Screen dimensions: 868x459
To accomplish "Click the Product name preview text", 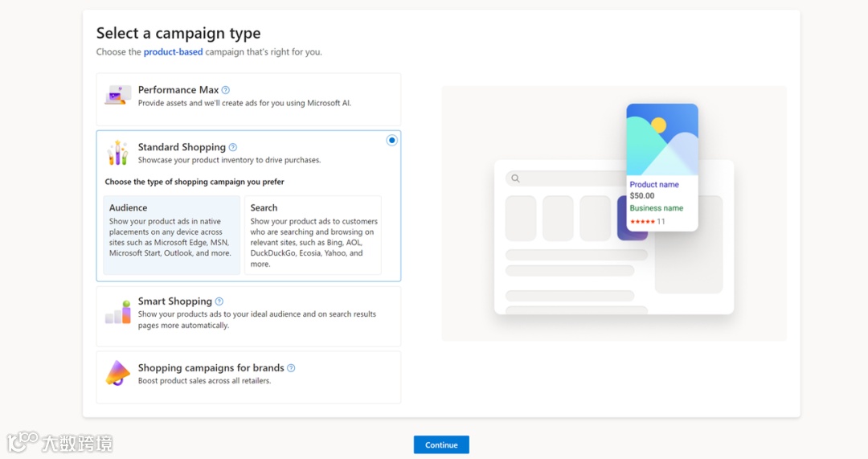I will (x=654, y=184).
